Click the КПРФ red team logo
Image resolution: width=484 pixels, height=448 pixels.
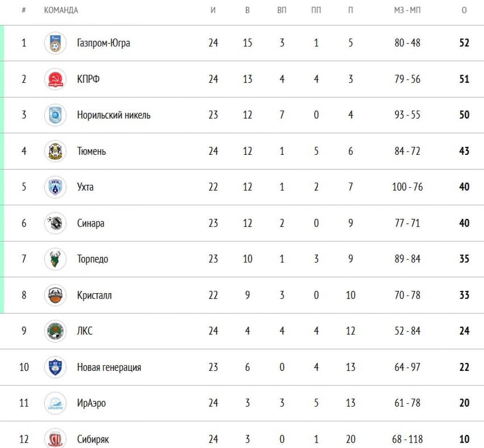pyautogui.click(x=55, y=79)
